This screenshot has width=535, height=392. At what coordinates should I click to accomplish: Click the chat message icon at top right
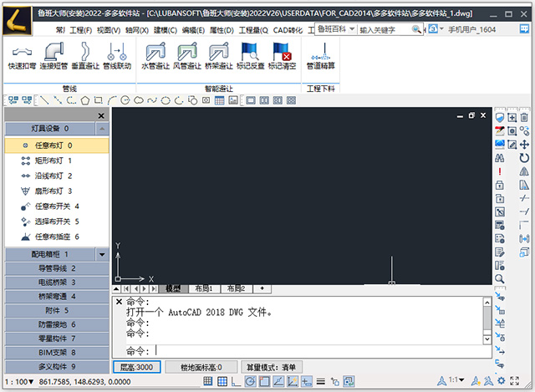coord(524,29)
